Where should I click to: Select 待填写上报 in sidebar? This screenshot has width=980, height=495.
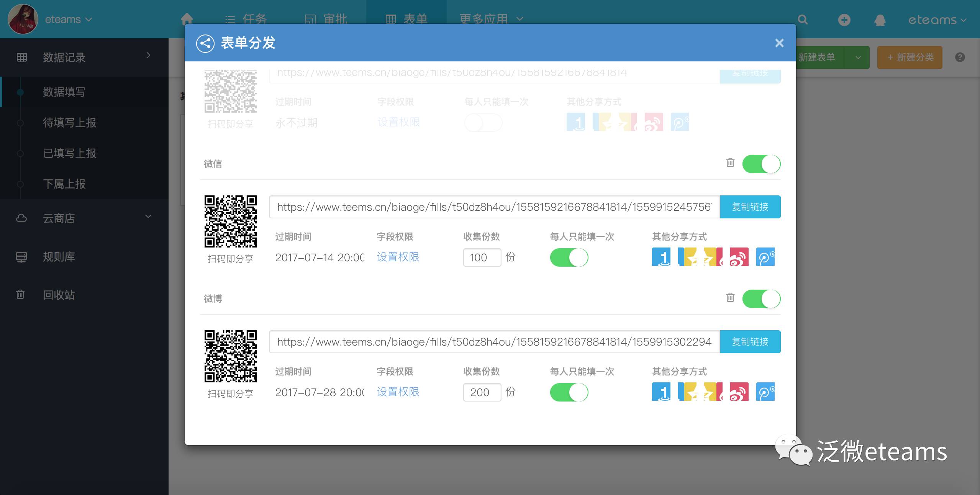[x=69, y=123]
